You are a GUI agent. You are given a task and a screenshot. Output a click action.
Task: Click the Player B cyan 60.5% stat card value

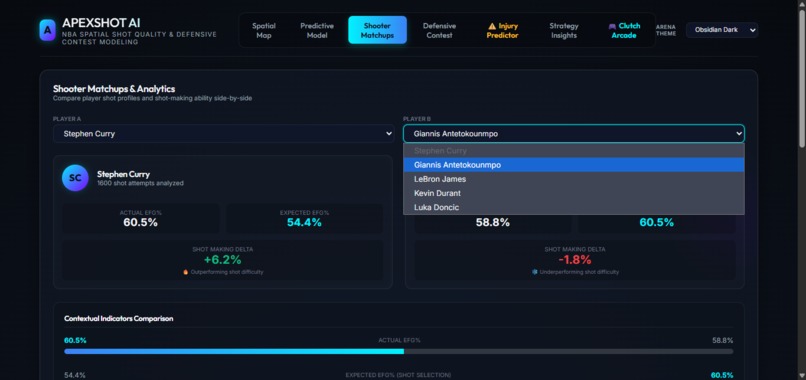point(656,222)
